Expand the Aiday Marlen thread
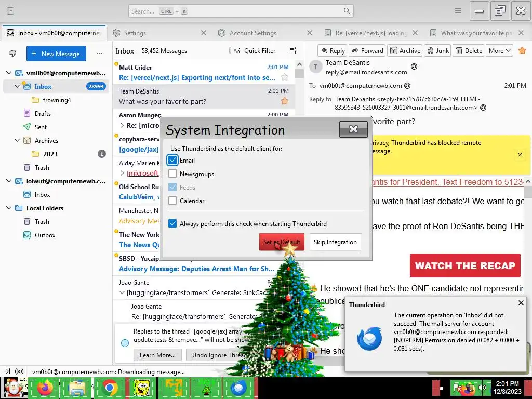532x399 pixels. pos(122,173)
